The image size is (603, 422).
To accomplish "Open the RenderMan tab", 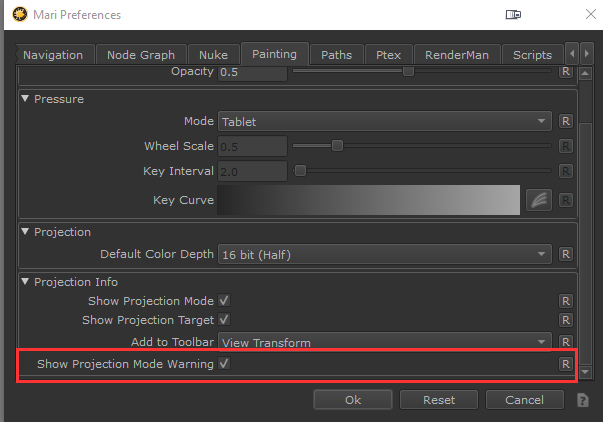I will [457, 55].
